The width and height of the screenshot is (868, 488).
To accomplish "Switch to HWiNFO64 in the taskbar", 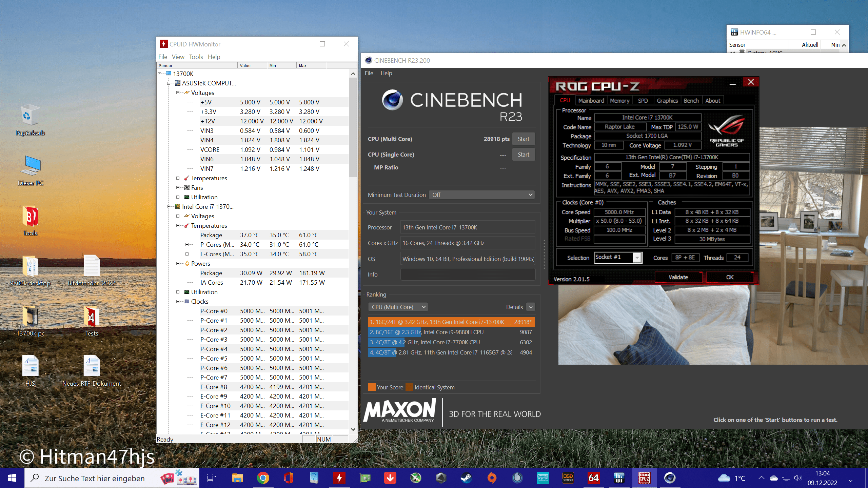I will point(619,478).
